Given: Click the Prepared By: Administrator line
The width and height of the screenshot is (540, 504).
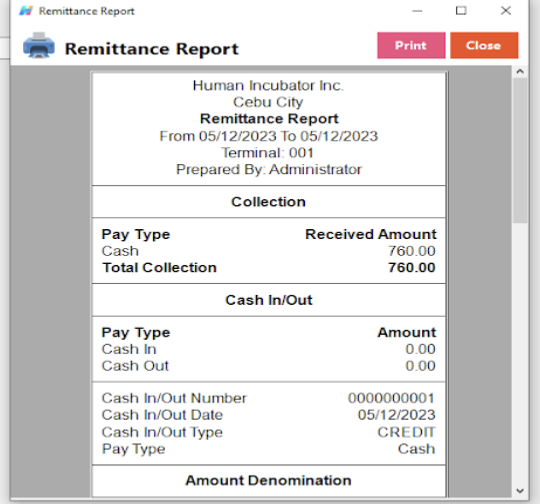Looking at the screenshot, I should click(269, 169).
